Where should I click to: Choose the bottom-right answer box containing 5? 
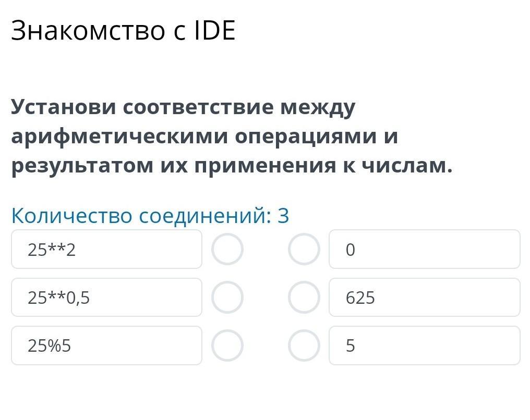(424, 345)
